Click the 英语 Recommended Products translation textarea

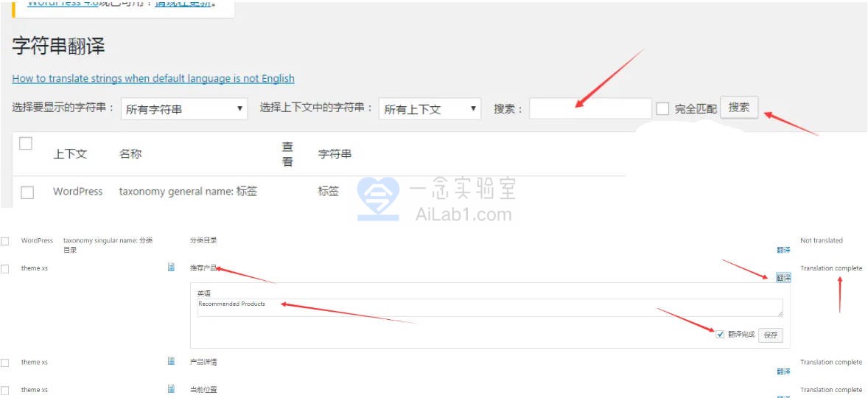click(x=490, y=308)
